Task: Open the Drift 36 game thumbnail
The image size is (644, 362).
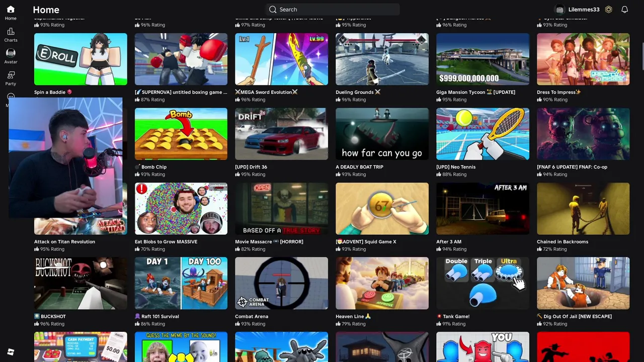Action: point(281,134)
